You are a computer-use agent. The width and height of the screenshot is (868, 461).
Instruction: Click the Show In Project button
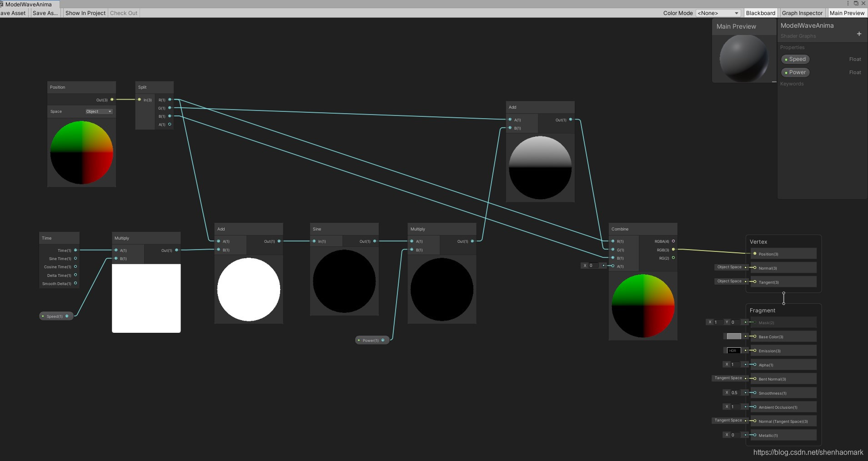coord(85,13)
